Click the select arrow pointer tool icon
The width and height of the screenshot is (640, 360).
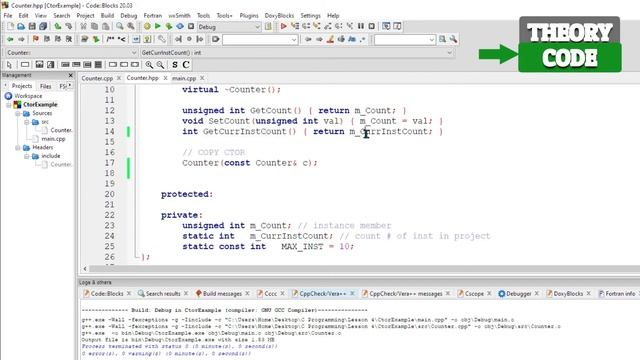tap(9, 64)
